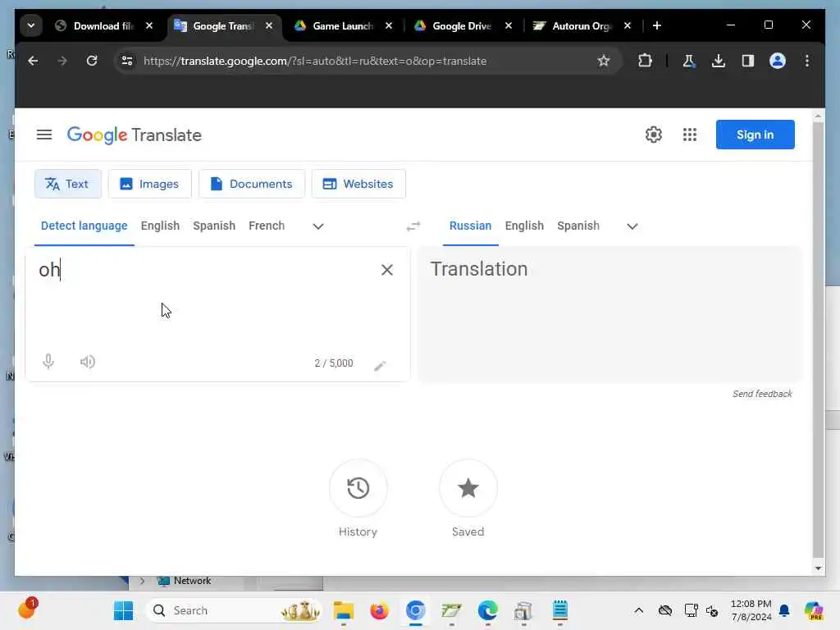Viewport: 840px width, 630px height.
Task: Go back in the browser
Action: click(x=33, y=61)
